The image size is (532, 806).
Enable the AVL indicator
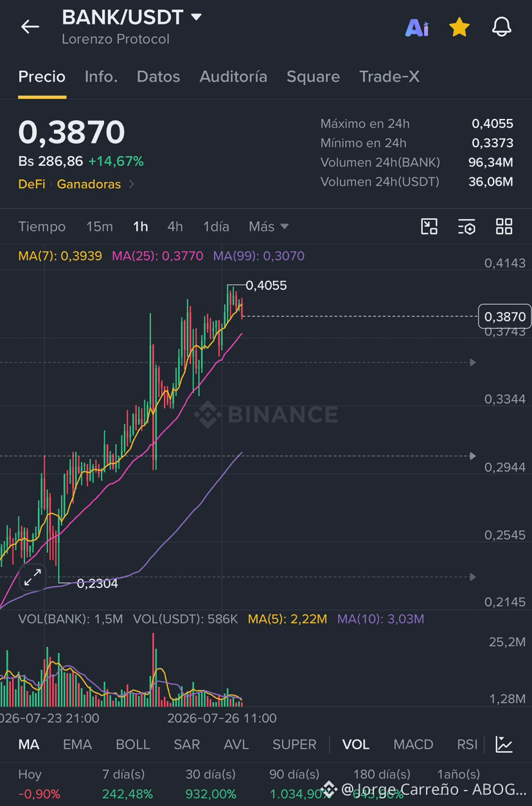pos(236,744)
